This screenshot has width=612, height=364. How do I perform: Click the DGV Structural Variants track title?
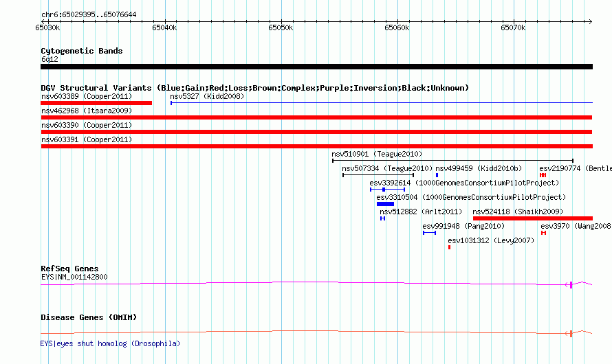click(255, 88)
